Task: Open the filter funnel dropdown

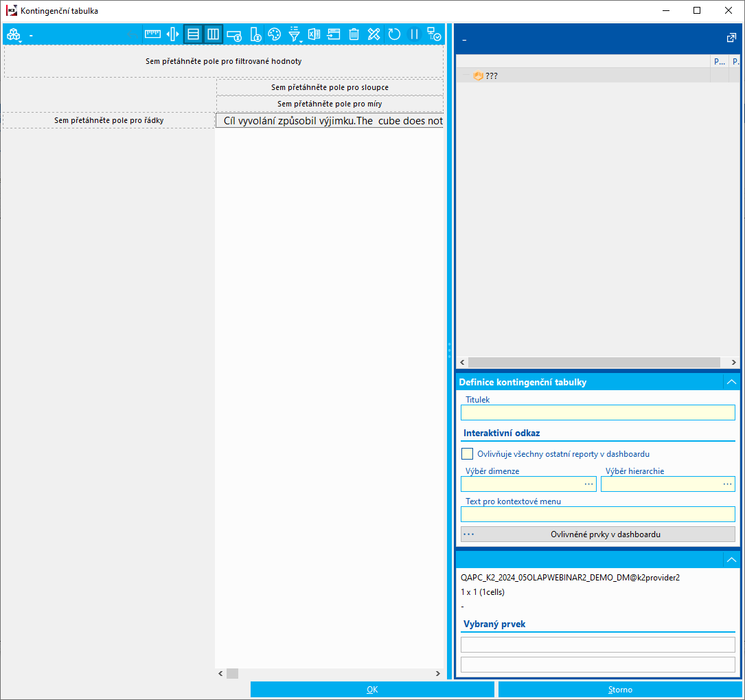Action: (295, 35)
